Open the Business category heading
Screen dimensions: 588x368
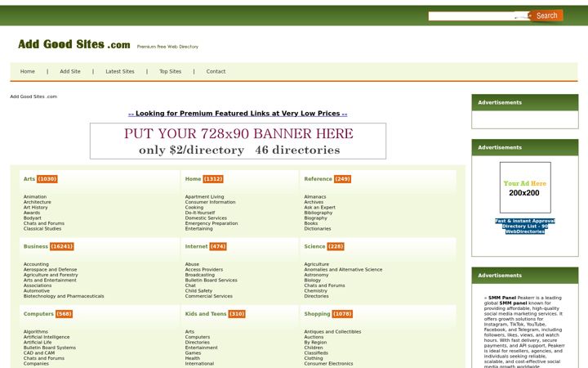[x=36, y=247]
